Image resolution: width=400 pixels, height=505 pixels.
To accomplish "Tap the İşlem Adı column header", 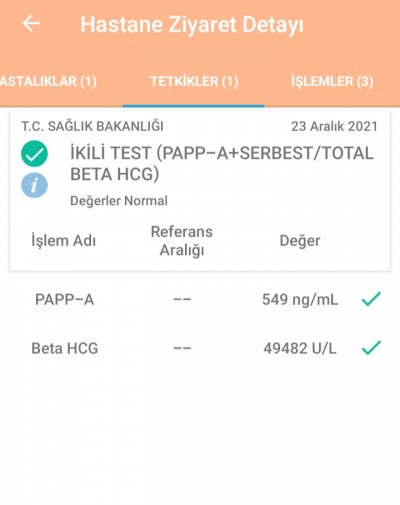I will pos(63,241).
